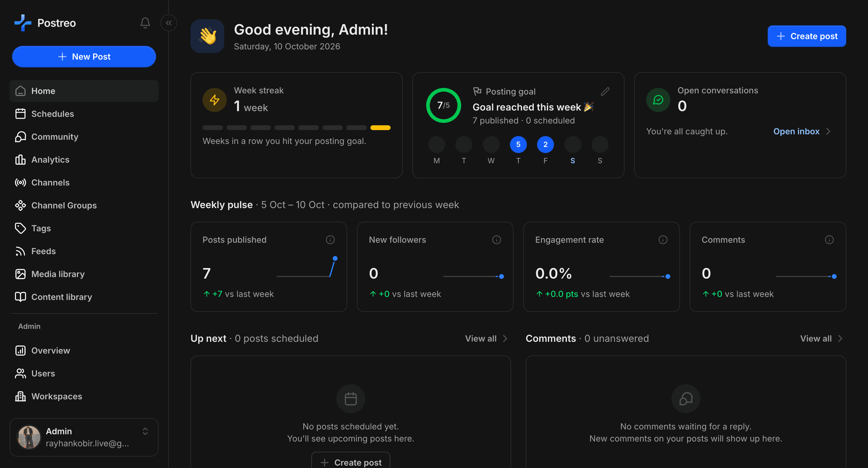The image size is (868, 468).
Task: Click the calendar icon in Up next empty state
Action: (351, 399)
